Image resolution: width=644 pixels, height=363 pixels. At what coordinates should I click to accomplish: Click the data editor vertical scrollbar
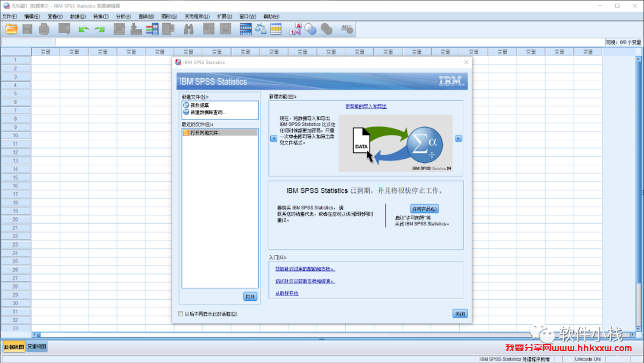point(638,193)
